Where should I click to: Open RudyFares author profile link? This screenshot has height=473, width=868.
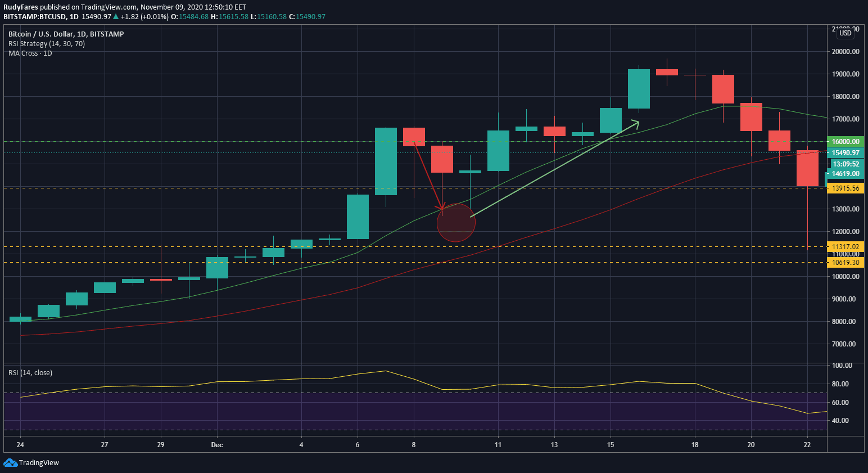[x=21, y=7]
